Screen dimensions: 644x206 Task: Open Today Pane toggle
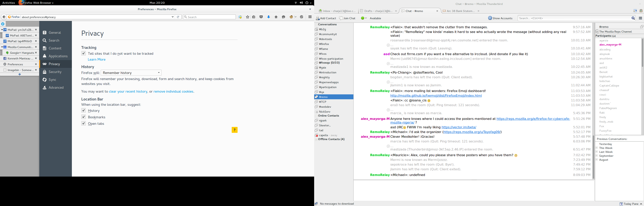pos(631,204)
